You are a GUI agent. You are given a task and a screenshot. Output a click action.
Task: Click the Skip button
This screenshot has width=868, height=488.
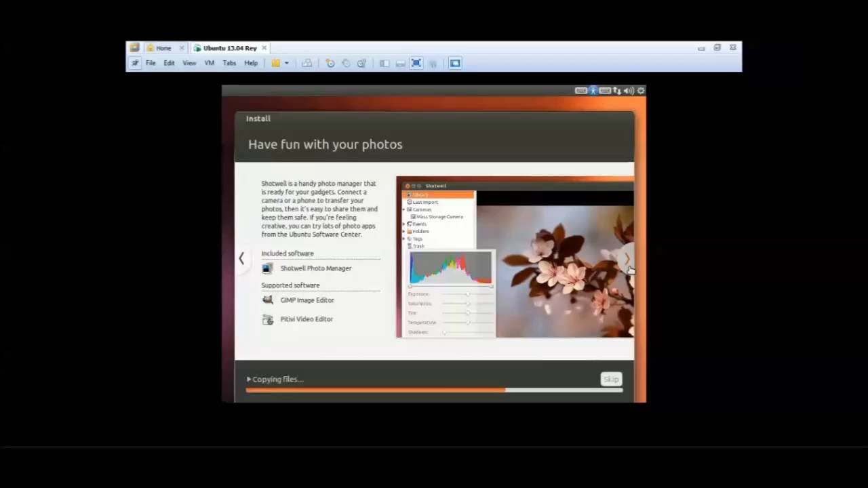(611, 380)
